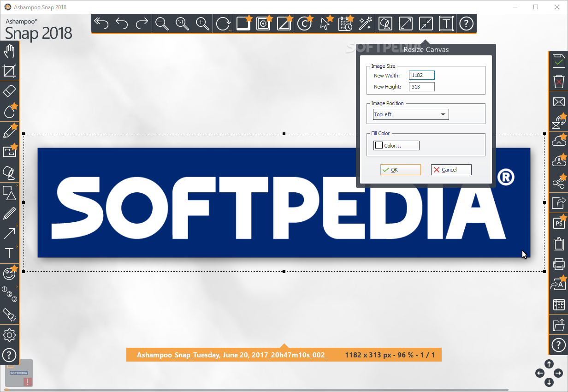Viewport: 568px width, 392px height.
Task: Click the capture file name in the status bar
Action: coord(232,355)
